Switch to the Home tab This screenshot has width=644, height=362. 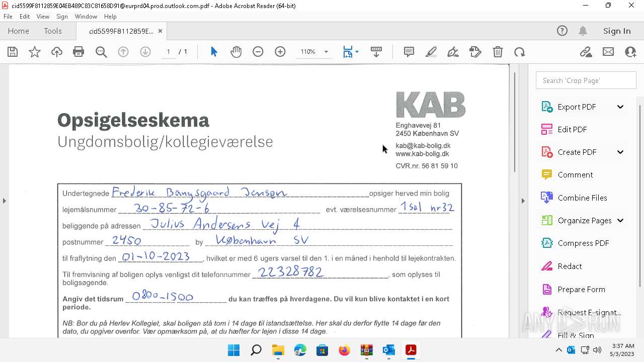coord(19,31)
